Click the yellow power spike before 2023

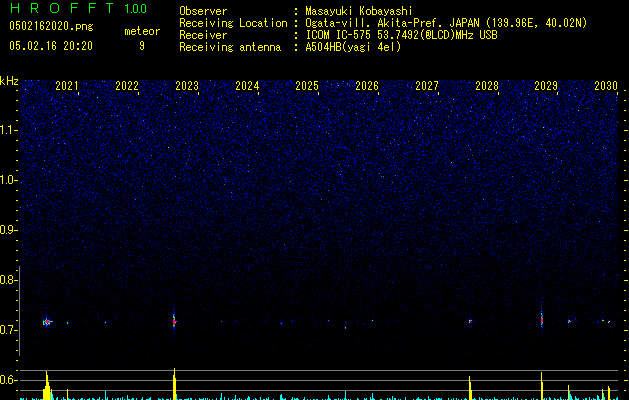tap(174, 384)
